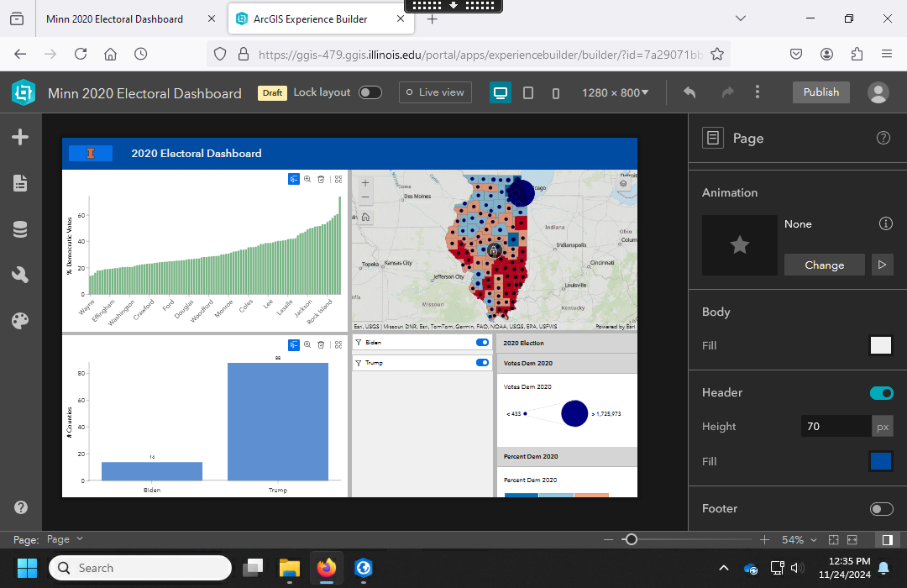This screenshot has height=588, width=907.
Task: Enable the Footer toggle
Action: tap(881, 509)
